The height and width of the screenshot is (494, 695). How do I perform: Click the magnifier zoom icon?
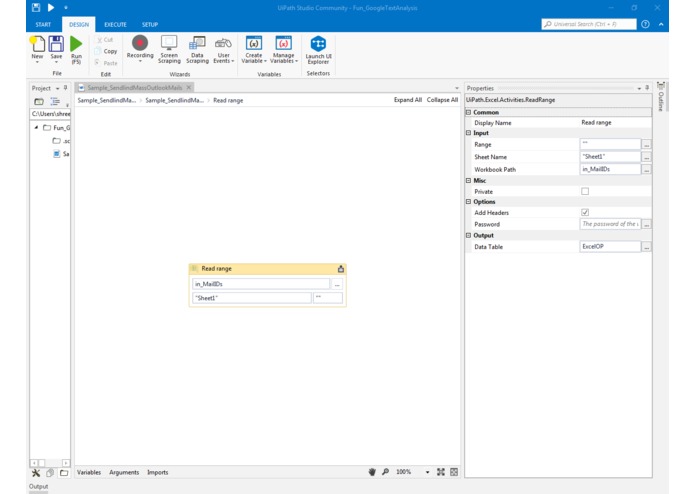click(x=385, y=472)
